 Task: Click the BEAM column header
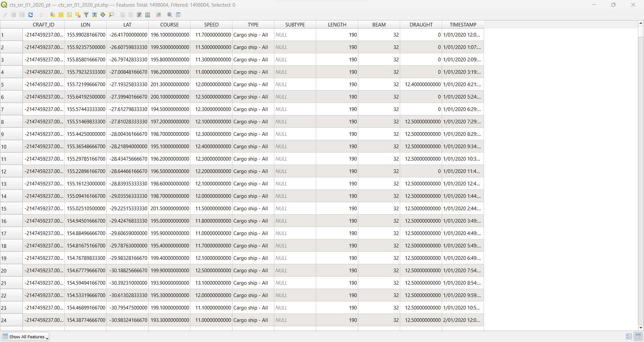pos(379,24)
